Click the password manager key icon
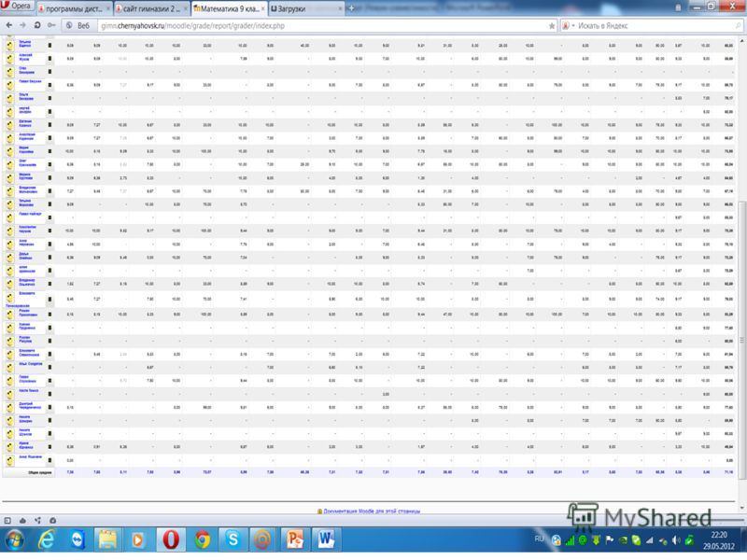Screen dimensions: 747x560 (x=51, y=25)
